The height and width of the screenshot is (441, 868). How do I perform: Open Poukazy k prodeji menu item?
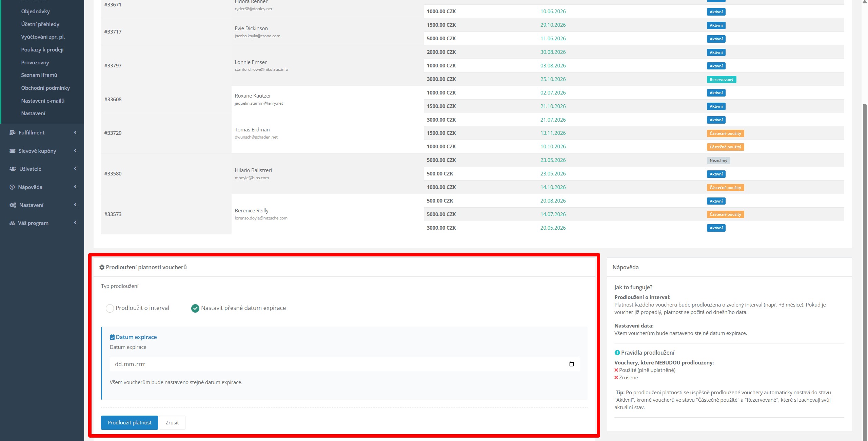(x=42, y=49)
